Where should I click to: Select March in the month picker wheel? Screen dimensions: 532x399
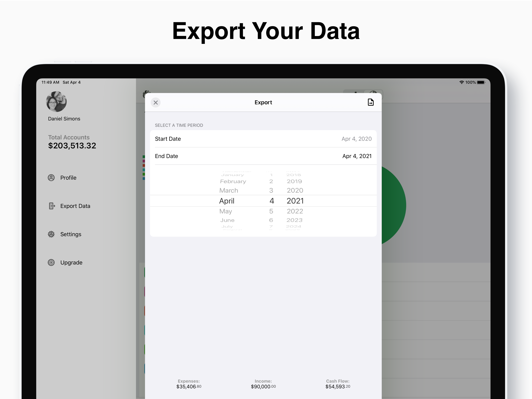(228, 190)
